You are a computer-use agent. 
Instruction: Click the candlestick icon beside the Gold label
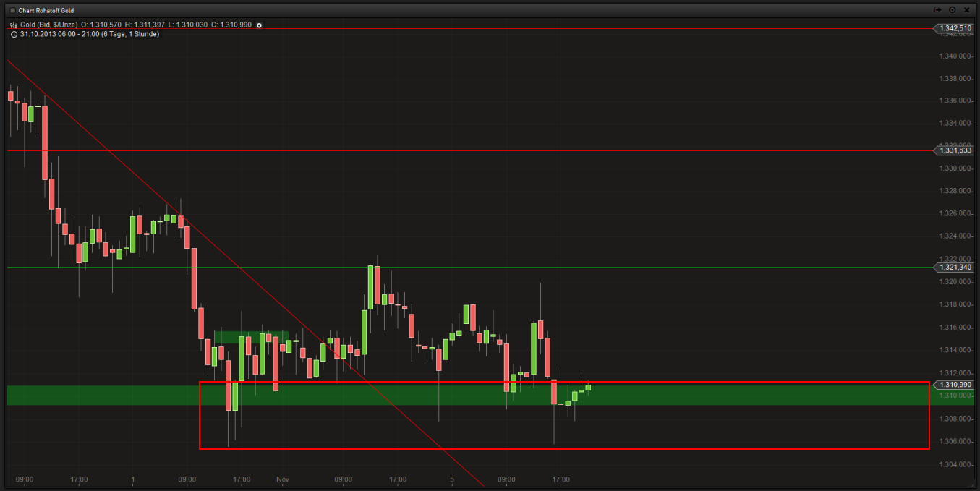(12, 25)
